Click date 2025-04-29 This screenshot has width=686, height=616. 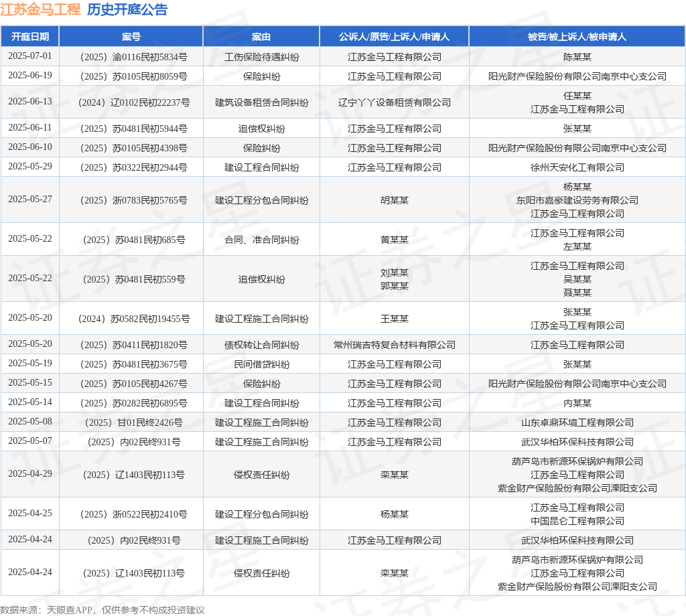(x=29, y=473)
